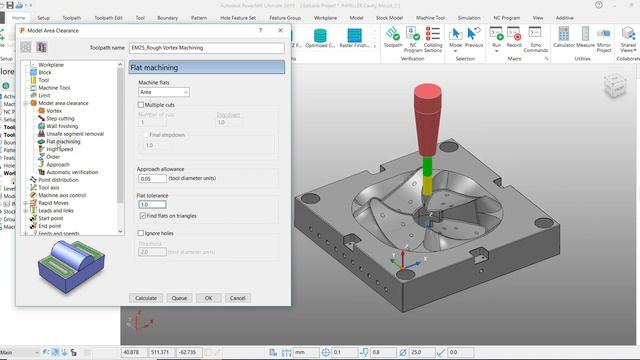This screenshot has width=640, height=360.
Task: Enable the Ignore holes checkbox
Action: 141,233
